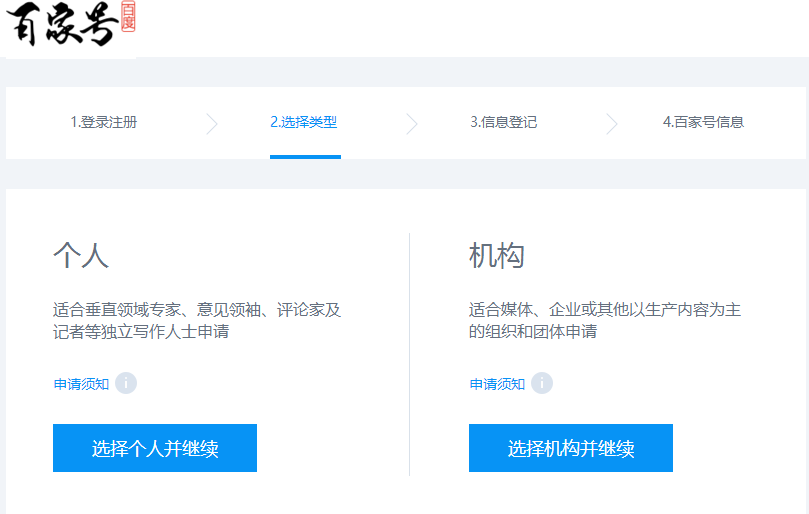Click the description starting 适合媒体、企业
This screenshot has width=809, height=514.
605,320
